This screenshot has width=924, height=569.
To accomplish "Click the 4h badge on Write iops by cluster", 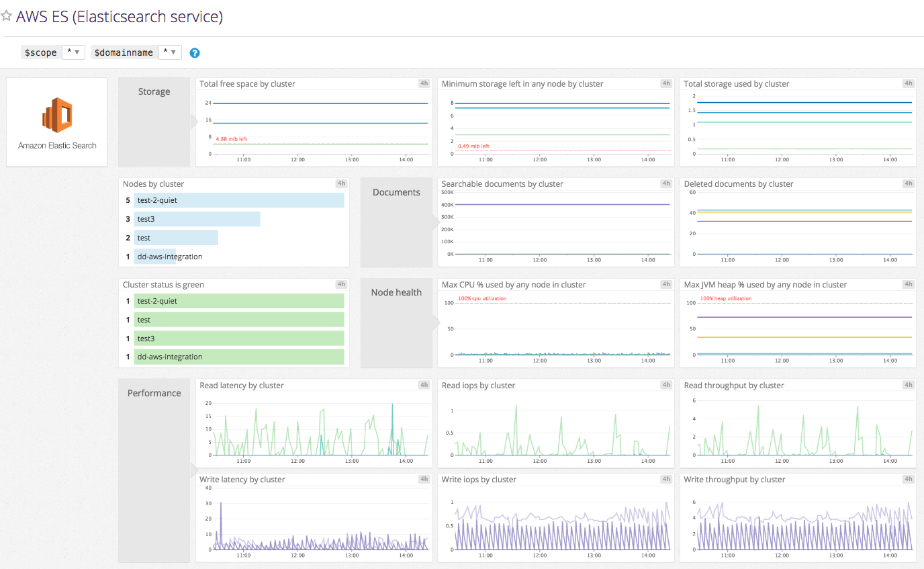I will [665, 478].
